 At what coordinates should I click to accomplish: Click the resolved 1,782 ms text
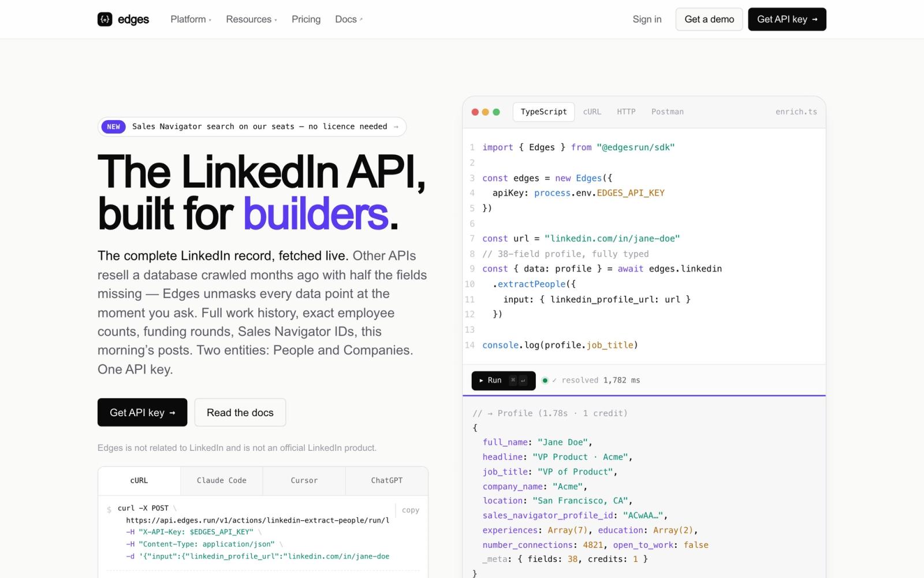click(x=601, y=380)
